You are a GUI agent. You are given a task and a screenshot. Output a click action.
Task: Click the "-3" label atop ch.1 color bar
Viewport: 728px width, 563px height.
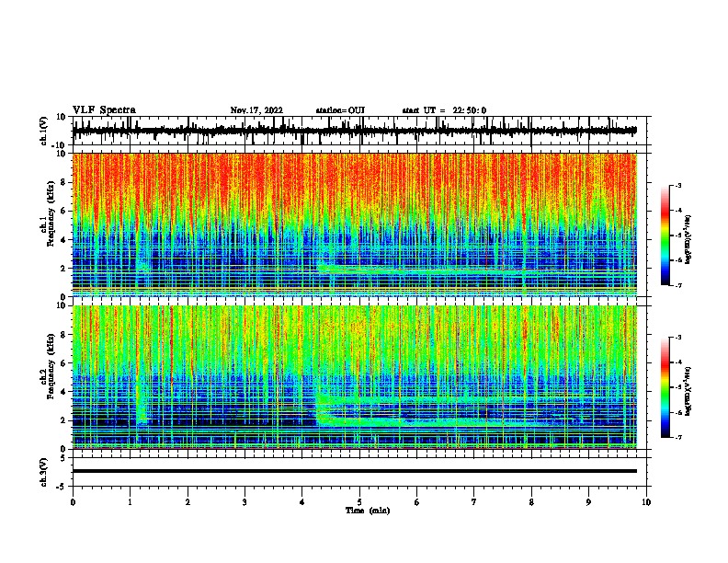tap(677, 185)
